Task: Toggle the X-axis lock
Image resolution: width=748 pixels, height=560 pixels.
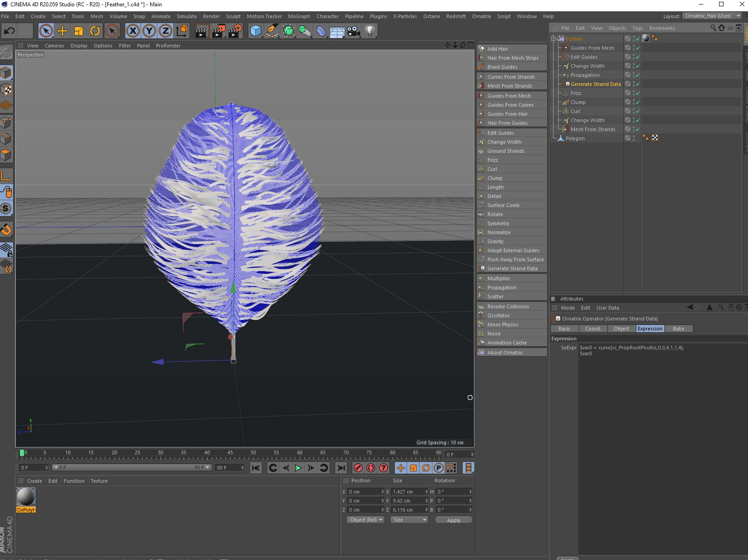Action: tap(133, 31)
